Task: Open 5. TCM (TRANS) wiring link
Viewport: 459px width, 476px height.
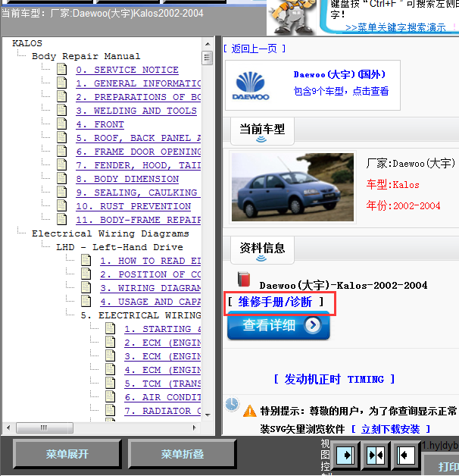Action: pyautogui.click(x=163, y=384)
